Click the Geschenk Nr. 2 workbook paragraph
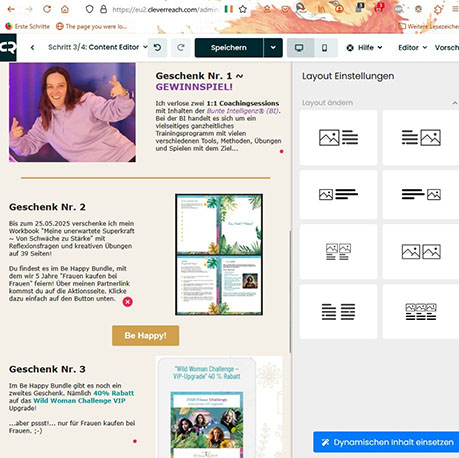 (x=72, y=238)
